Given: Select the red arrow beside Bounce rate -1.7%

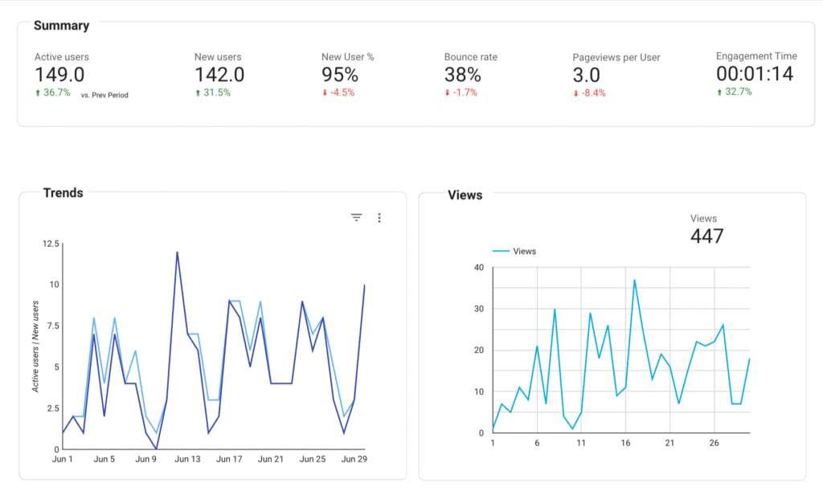Looking at the screenshot, I should click(x=448, y=93).
